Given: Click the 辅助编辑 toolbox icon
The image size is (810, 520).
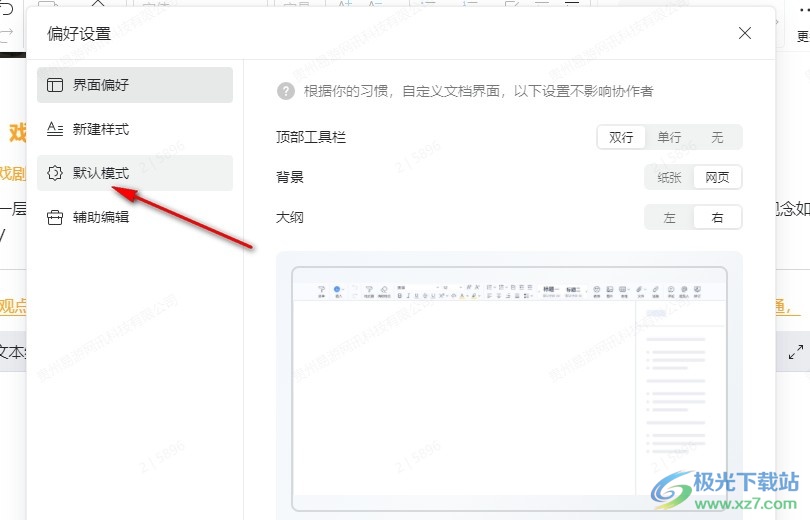Looking at the screenshot, I should (x=55, y=217).
